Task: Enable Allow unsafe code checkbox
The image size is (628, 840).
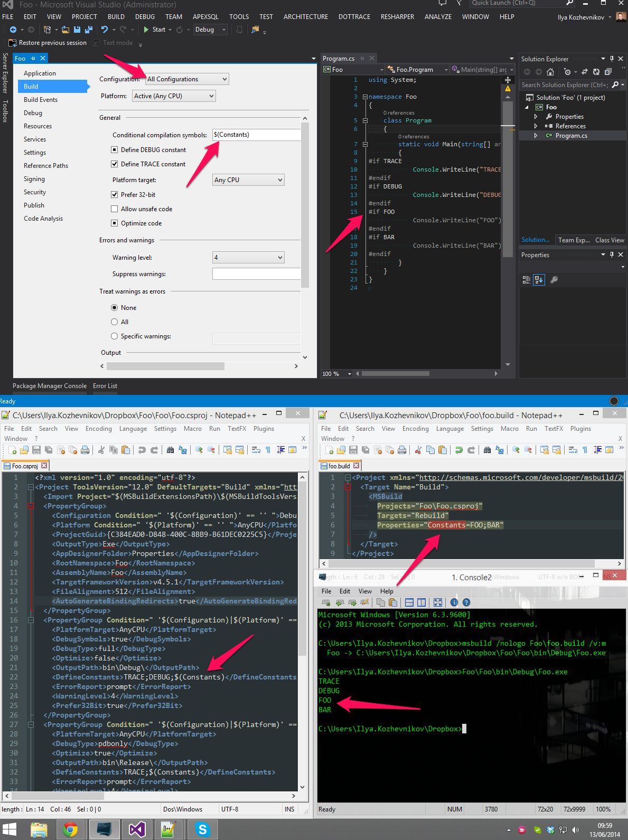Action: (115, 209)
